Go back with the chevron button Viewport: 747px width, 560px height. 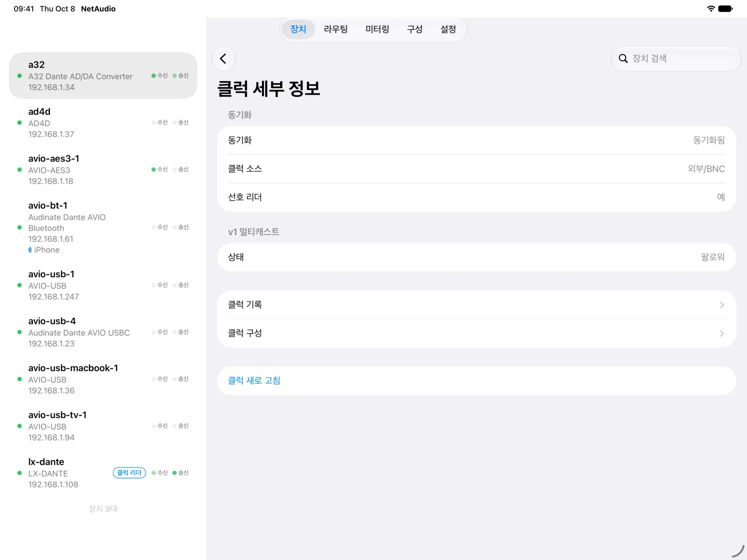click(x=223, y=59)
